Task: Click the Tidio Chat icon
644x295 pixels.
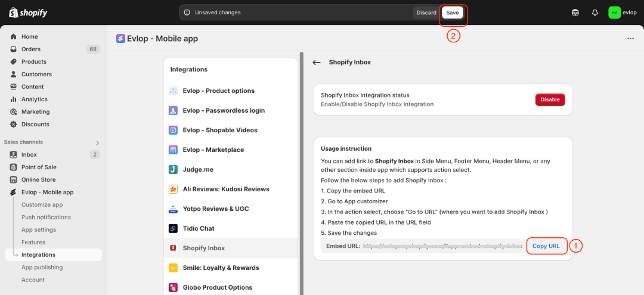Action: [173, 228]
